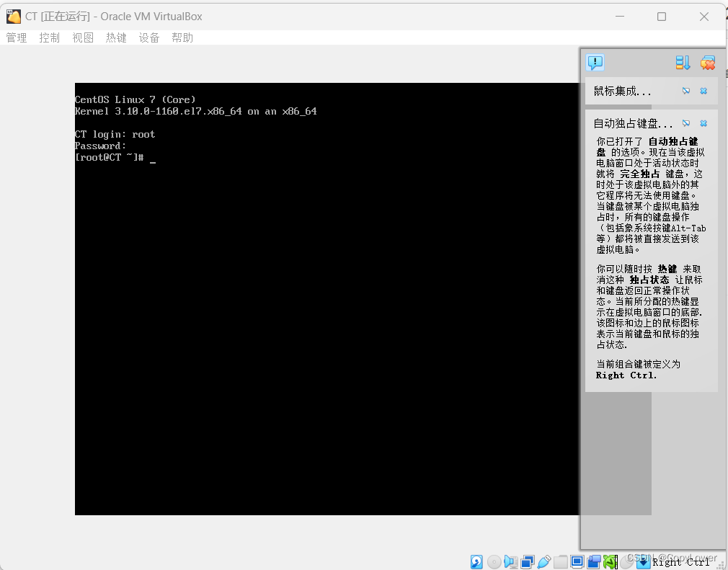Click the bold 'Right Ctrl.' text in notification
Viewport: 728px width, 570px height.
click(626, 375)
